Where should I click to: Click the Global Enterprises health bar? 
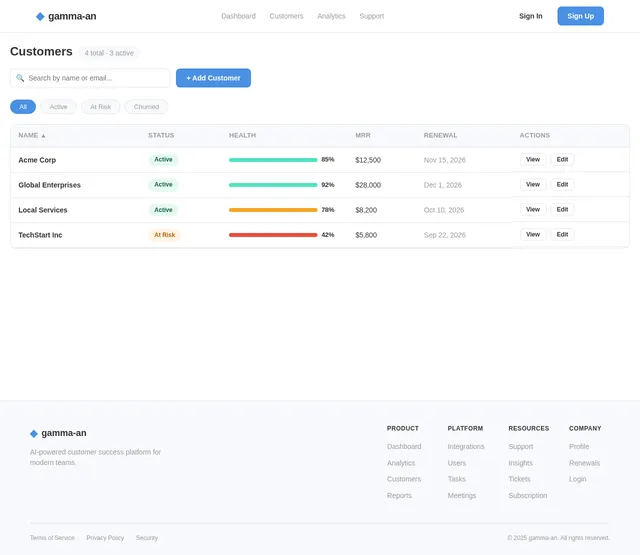tap(273, 185)
